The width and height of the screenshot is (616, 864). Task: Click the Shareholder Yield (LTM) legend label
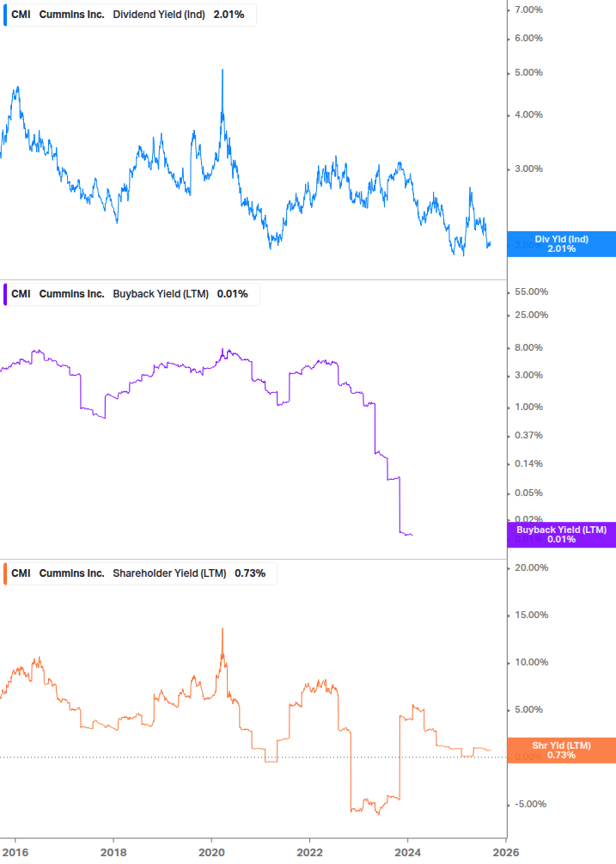click(169, 573)
